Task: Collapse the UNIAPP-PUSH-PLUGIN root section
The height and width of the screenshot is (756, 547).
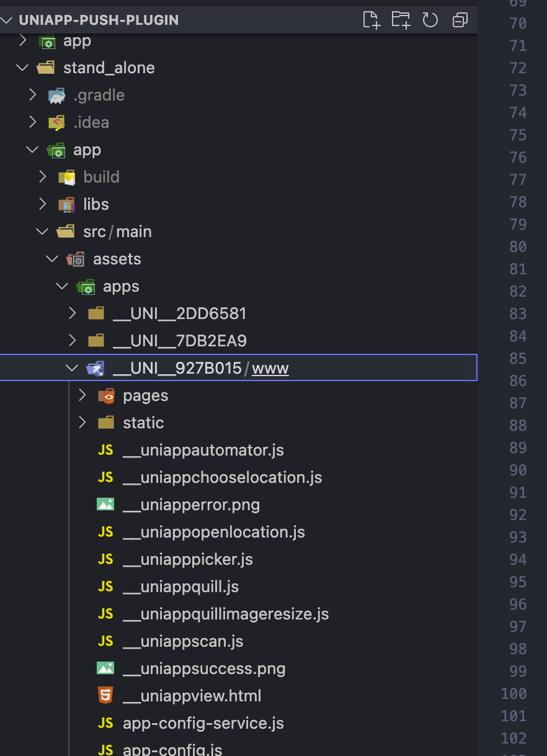Action: [7, 20]
